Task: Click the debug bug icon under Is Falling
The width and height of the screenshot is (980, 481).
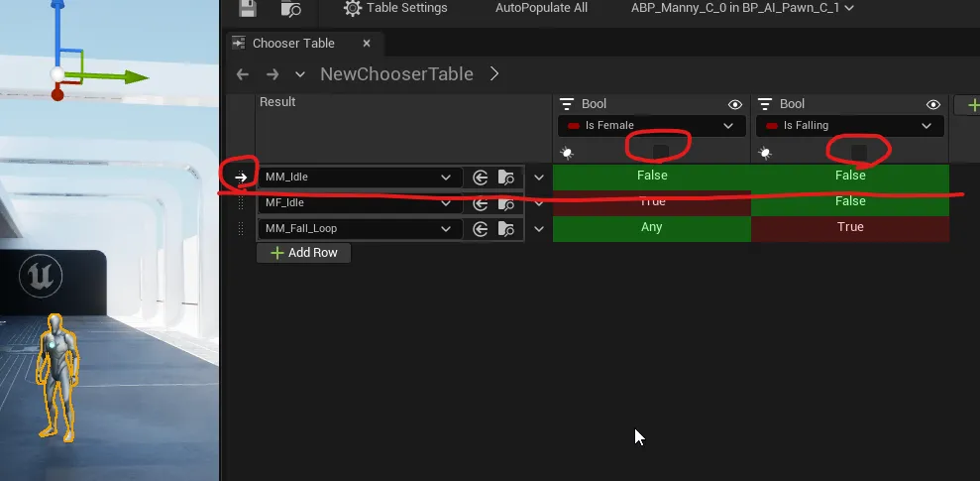Action: (765, 153)
